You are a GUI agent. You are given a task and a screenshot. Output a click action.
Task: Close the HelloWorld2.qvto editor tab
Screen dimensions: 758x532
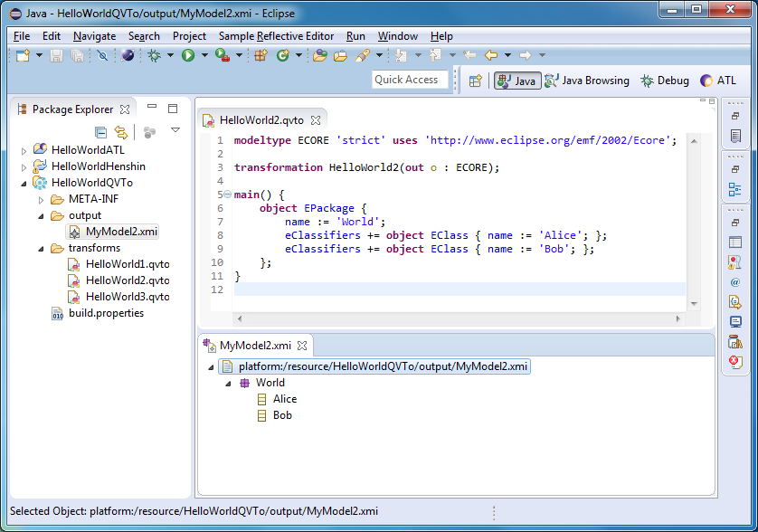pos(316,120)
